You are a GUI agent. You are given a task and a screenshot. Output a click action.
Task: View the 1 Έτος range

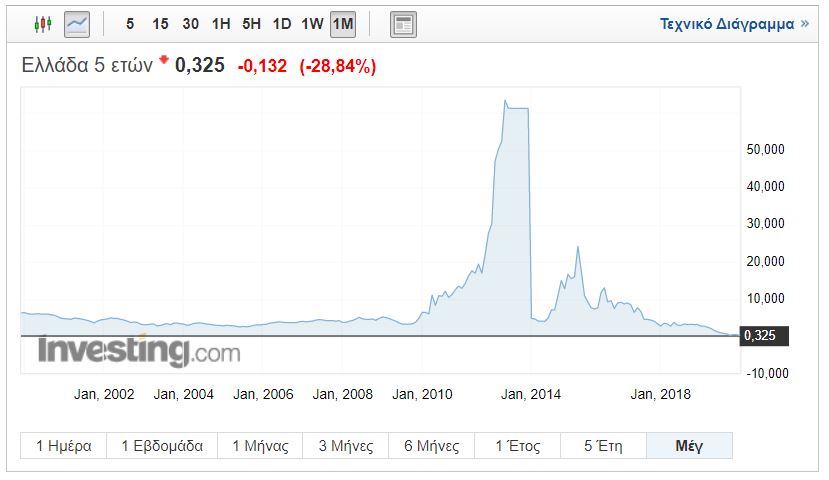coord(516,446)
